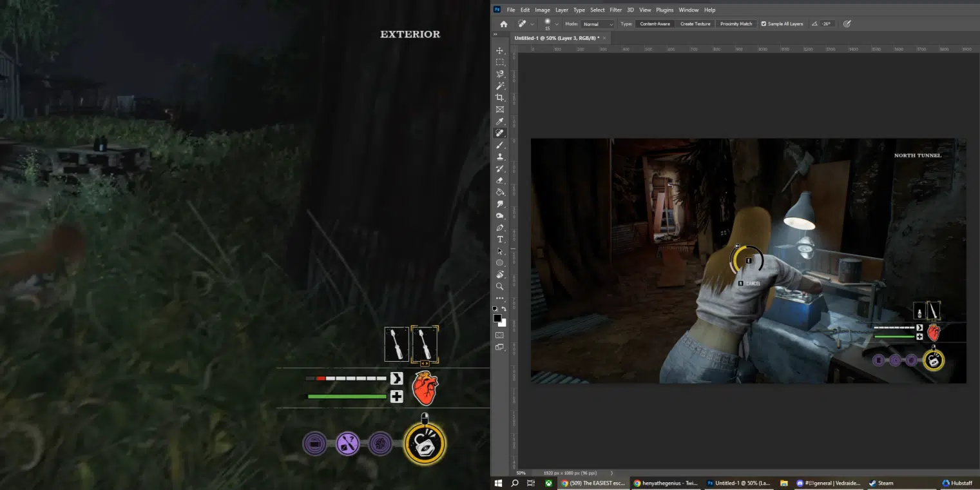Select the Frame tool
The width and height of the screenshot is (980, 490).
(x=499, y=110)
